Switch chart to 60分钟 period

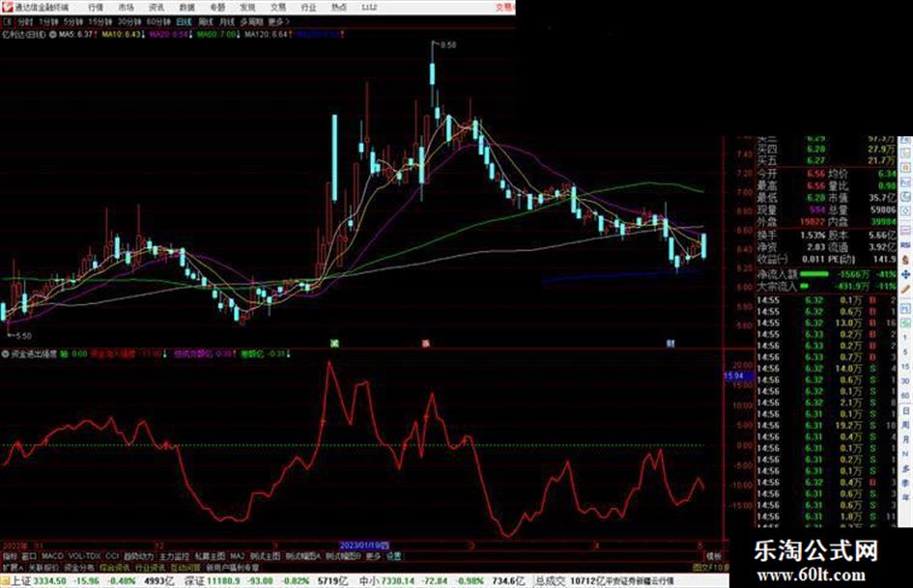click(158, 22)
